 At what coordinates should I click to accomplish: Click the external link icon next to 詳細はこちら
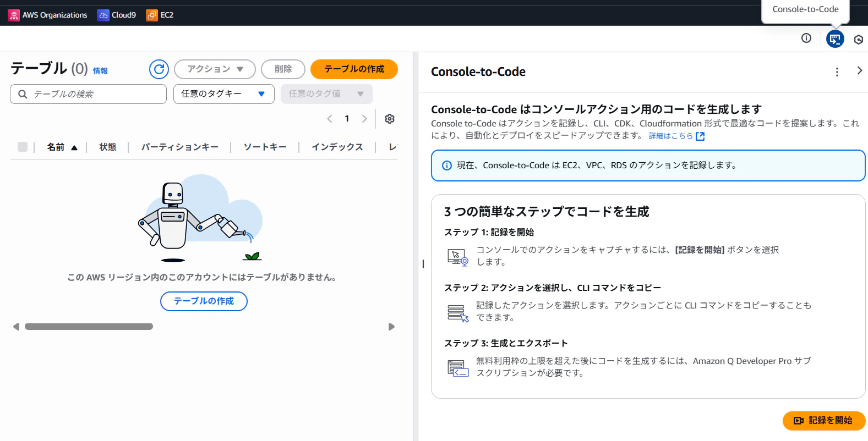point(700,136)
